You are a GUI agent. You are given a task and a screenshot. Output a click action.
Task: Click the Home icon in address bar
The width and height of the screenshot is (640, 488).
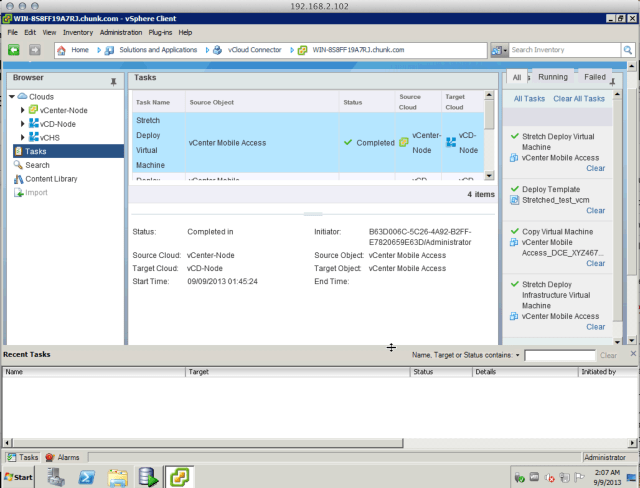(x=61, y=50)
